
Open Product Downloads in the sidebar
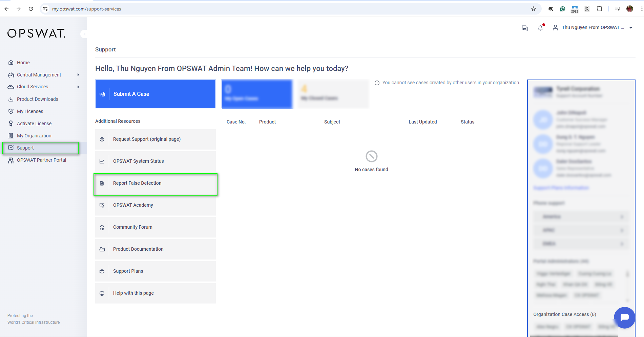click(37, 99)
